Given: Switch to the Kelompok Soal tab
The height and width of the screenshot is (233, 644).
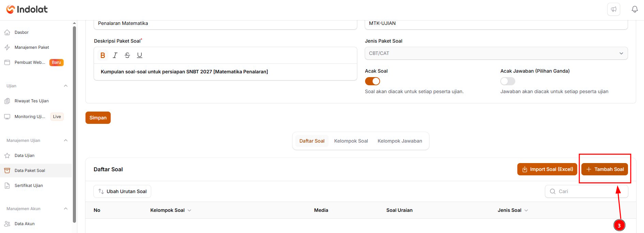Looking at the screenshot, I should point(351,141).
